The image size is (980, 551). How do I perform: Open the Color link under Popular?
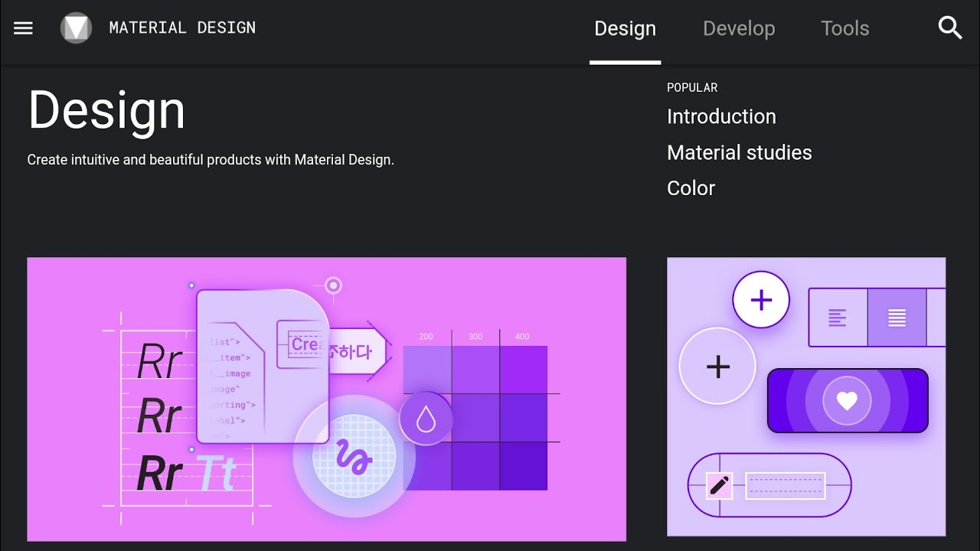tap(691, 188)
